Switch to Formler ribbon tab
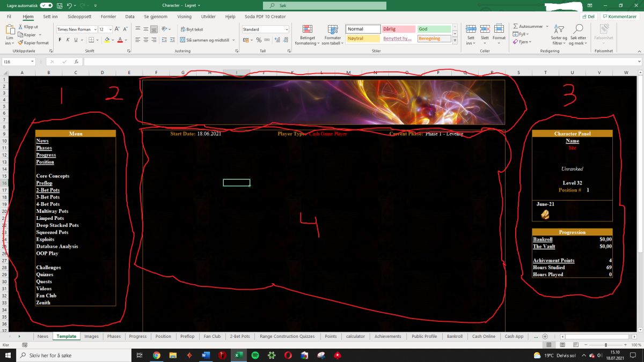The height and width of the screenshot is (362, 644). (x=108, y=17)
